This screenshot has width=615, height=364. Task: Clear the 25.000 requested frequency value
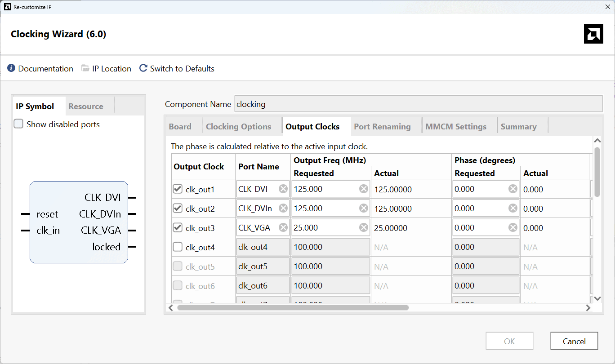tap(364, 228)
